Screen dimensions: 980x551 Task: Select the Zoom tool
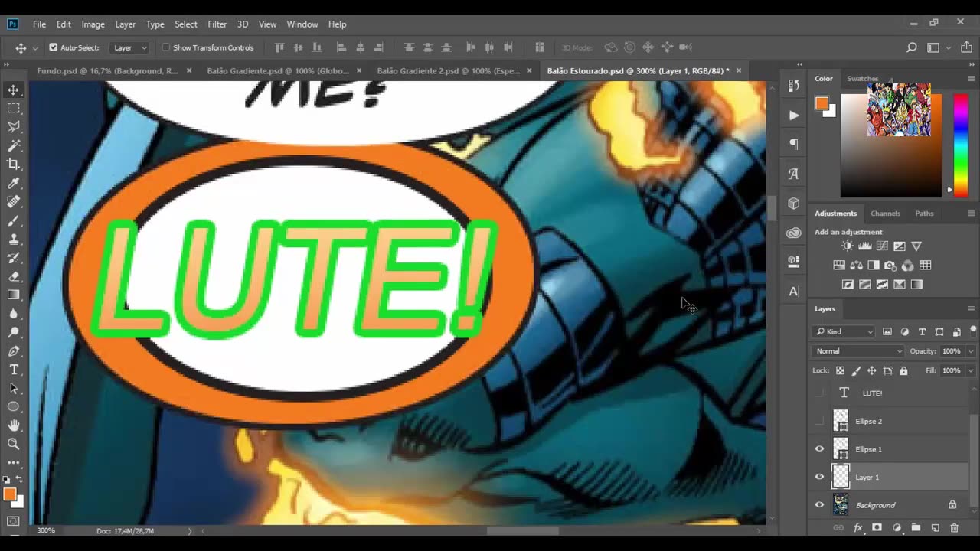pyautogui.click(x=14, y=444)
